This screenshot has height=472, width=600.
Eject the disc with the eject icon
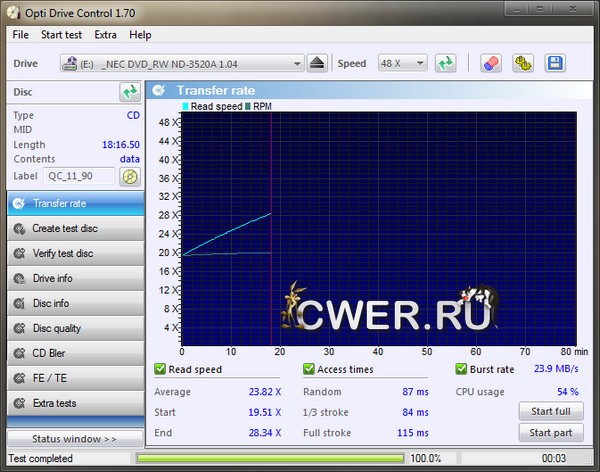[317, 63]
